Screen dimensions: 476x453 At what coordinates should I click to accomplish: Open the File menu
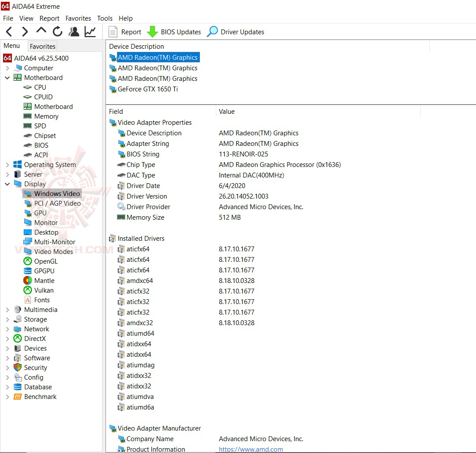point(8,18)
